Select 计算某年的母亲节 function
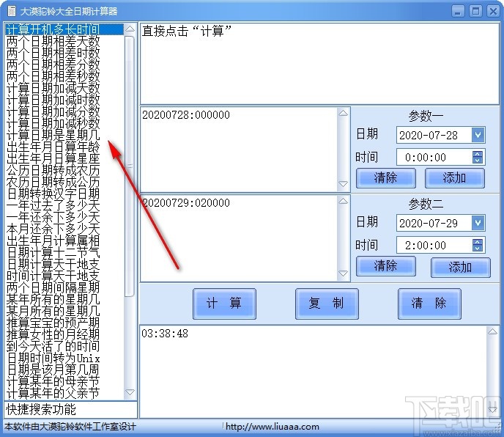Image resolution: width=504 pixels, height=437 pixels. [x=64, y=382]
